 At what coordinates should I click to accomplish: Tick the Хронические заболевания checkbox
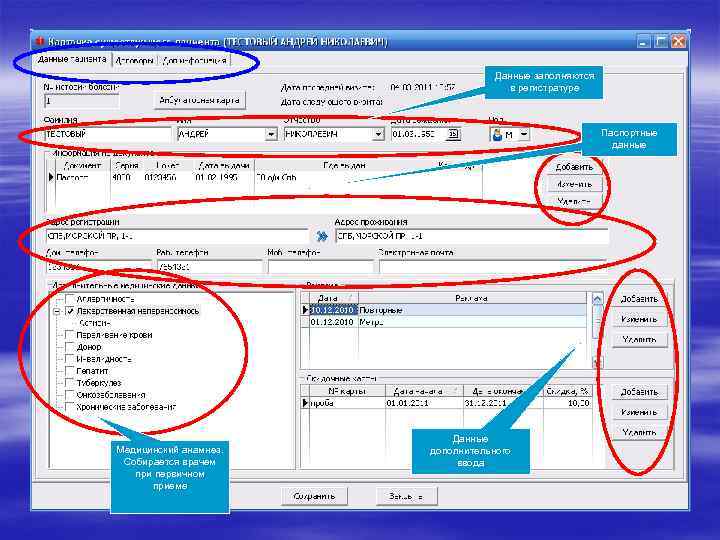[70, 406]
